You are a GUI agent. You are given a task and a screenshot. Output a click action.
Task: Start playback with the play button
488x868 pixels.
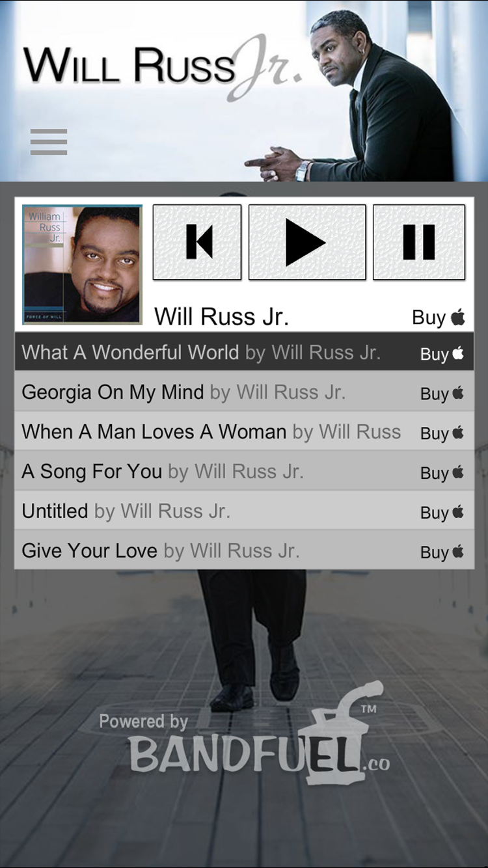pos(307,242)
